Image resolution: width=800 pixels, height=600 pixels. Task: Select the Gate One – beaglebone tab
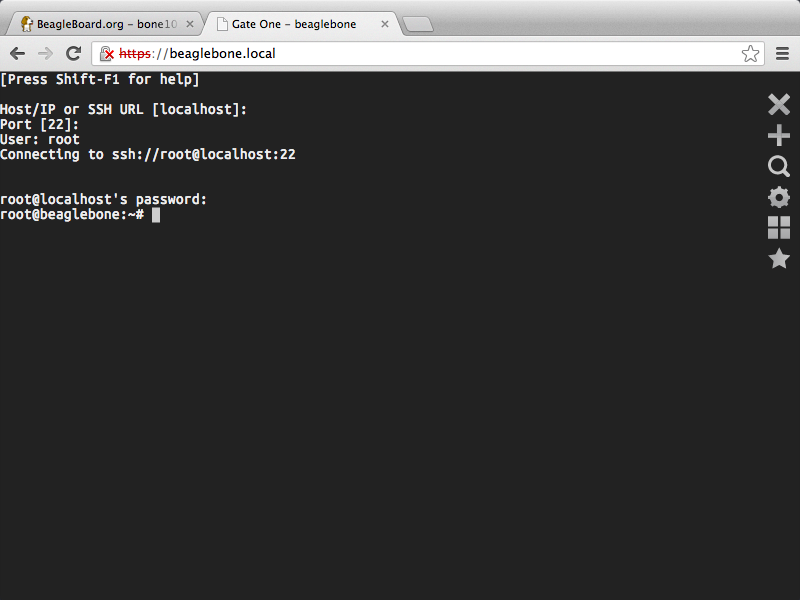coord(296,24)
